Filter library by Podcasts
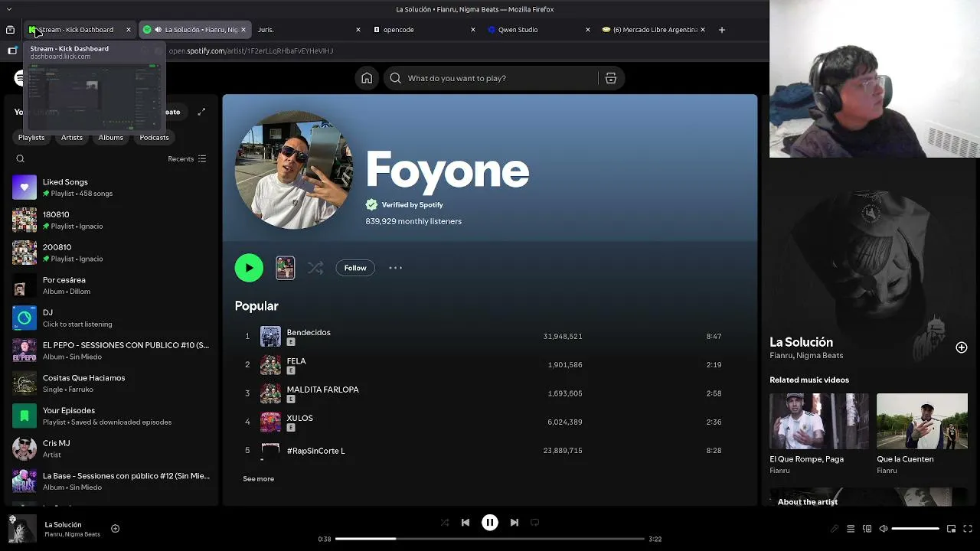This screenshot has height=551, width=980. pos(155,138)
